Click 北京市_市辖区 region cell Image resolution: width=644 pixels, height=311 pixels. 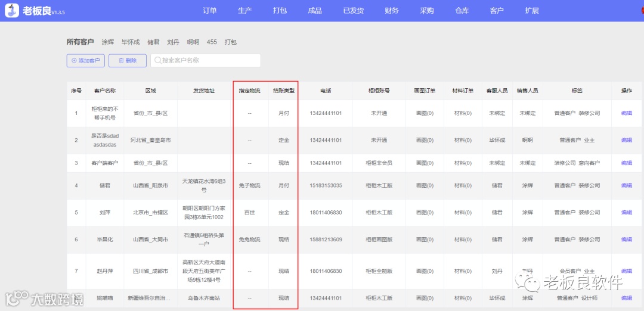click(x=151, y=213)
